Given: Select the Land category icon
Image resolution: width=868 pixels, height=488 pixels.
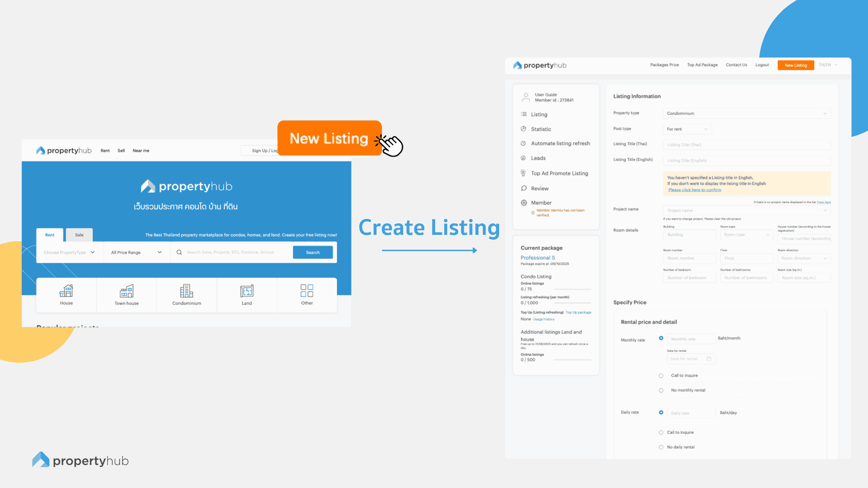Looking at the screenshot, I should 247,291.
